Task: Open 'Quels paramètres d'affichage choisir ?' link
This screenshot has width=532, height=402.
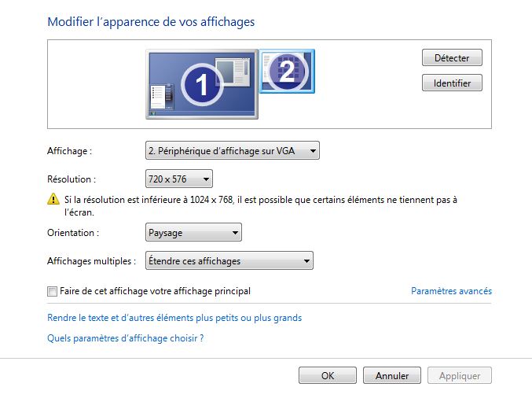Action: coord(126,338)
